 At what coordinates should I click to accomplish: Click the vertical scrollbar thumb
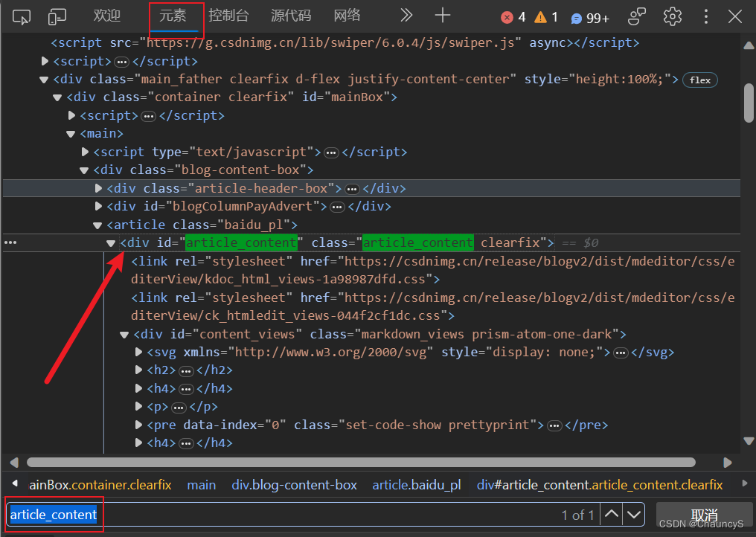[x=749, y=103]
